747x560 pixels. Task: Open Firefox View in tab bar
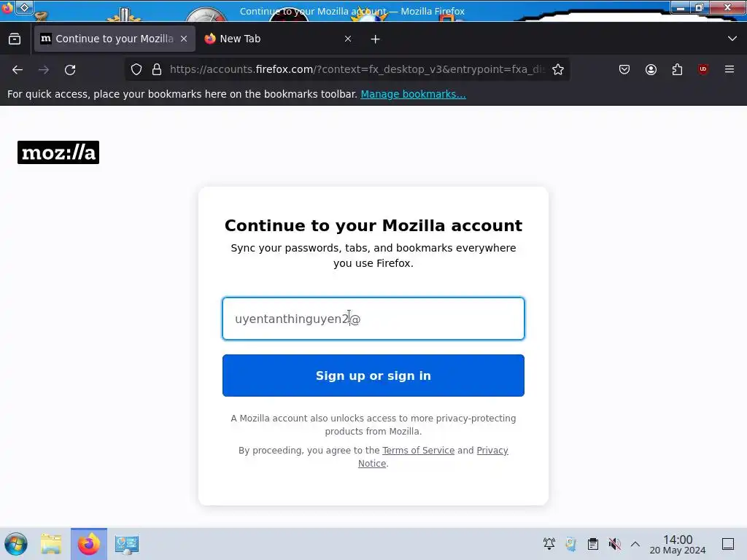[15, 39]
